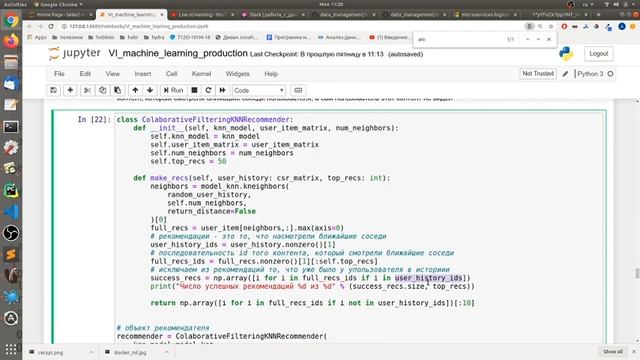Image resolution: width=640 pixels, height=360 pixels.
Task: Open the Activities overview
Action: coord(15,4)
